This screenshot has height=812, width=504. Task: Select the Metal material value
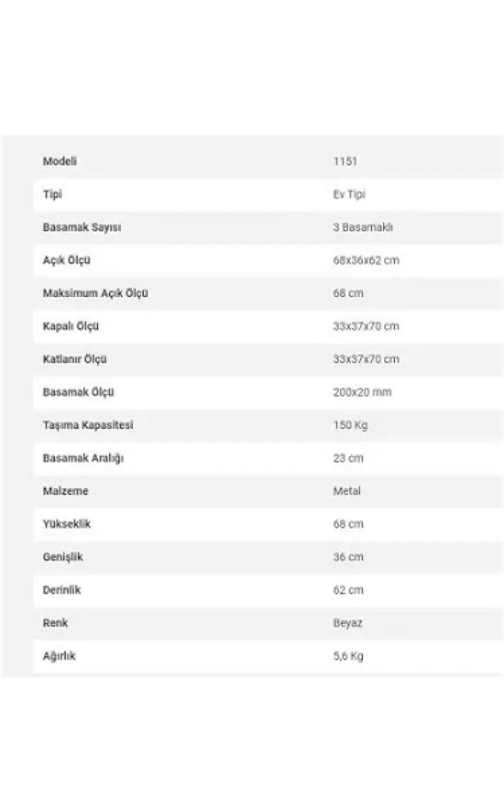347,491
